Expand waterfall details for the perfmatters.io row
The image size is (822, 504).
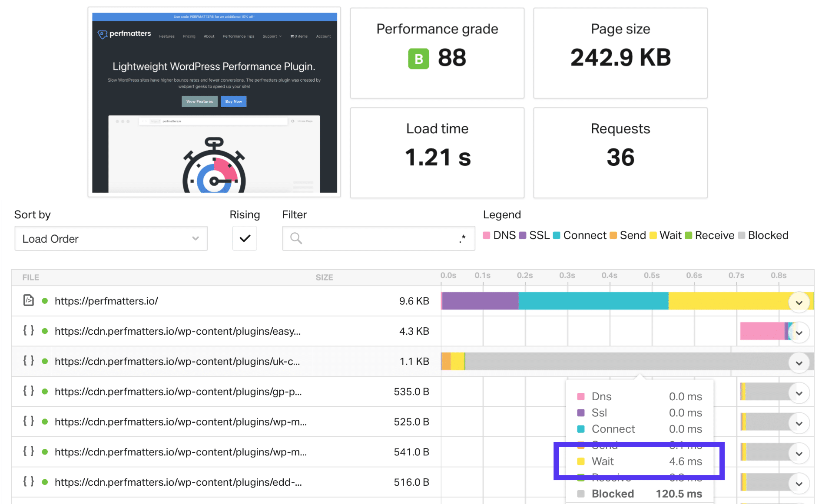pyautogui.click(x=799, y=301)
